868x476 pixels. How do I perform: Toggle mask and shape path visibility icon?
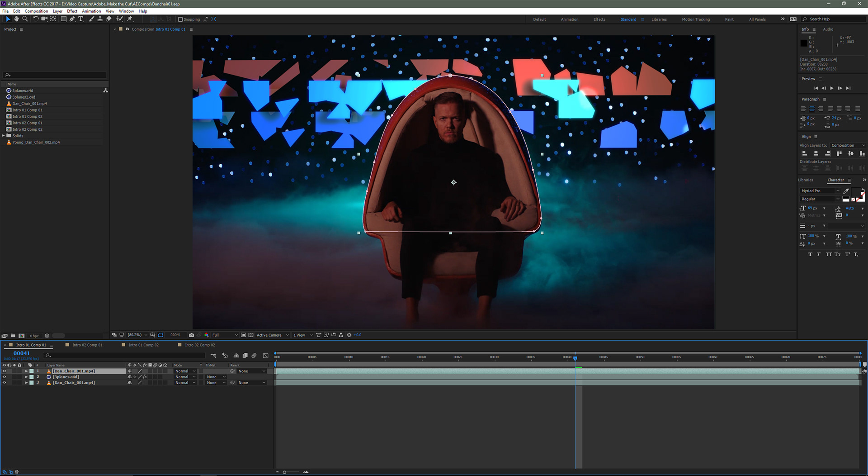point(160,335)
